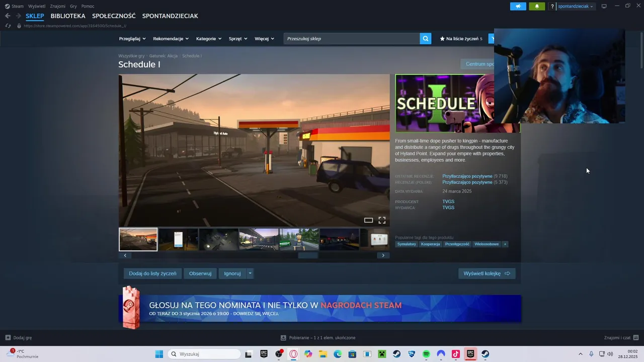Expand the Przeglądaj dropdown menu

132,39
